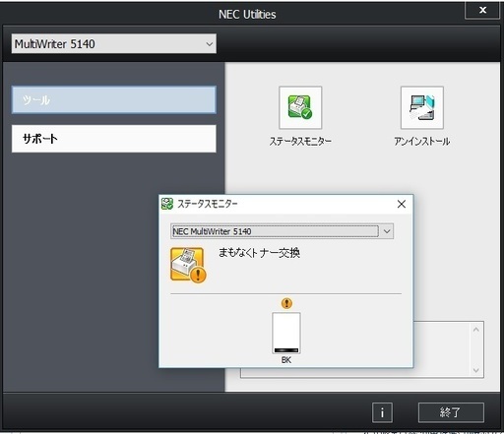Select the ツール menu item
This screenshot has width=504, height=434.
114,100
